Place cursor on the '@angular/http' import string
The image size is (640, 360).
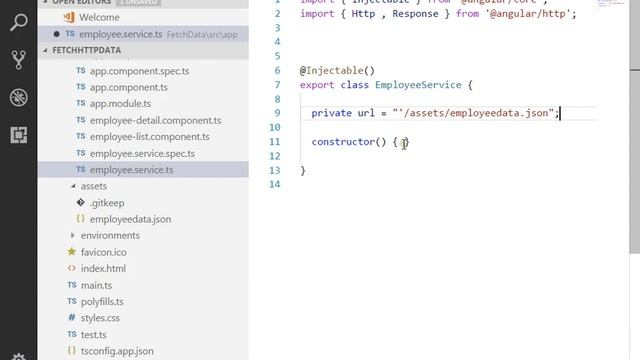click(528, 13)
